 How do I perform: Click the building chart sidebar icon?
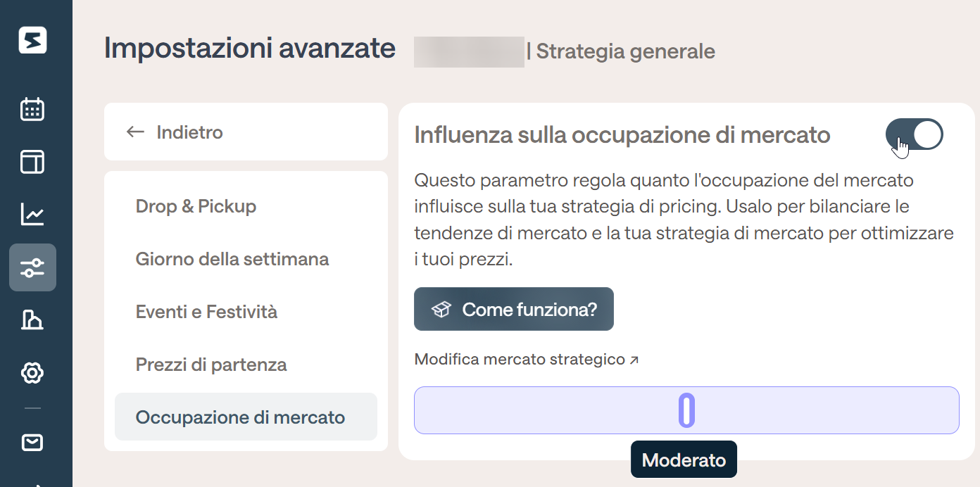[32, 320]
